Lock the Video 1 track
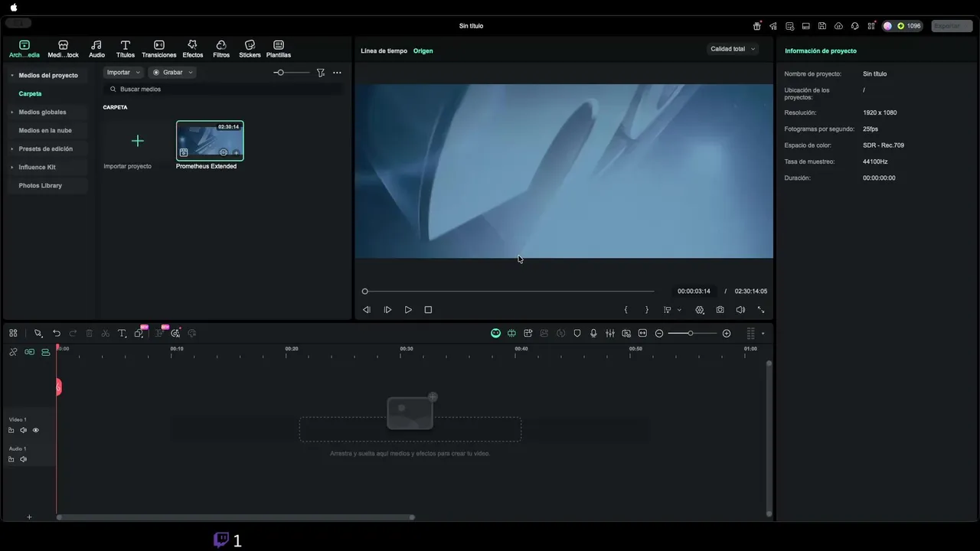The image size is (980, 551). pos(11,430)
